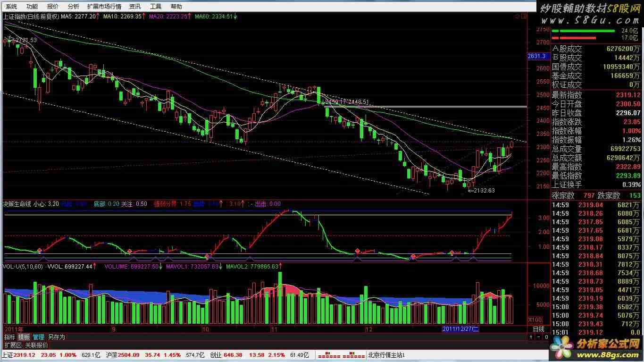Click the 0 reset button beside the minus
644x362 pixels.
[x=546, y=337]
